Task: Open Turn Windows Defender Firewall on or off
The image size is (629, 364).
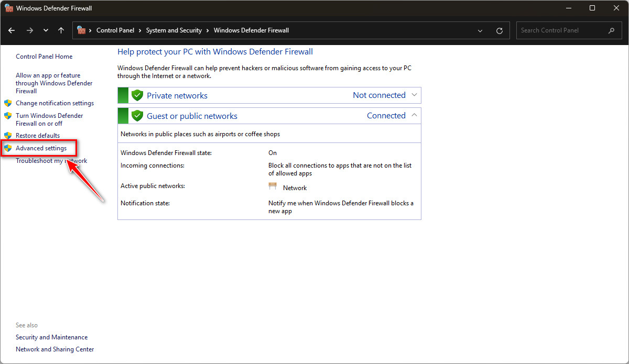Action: click(x=49, y=119)
